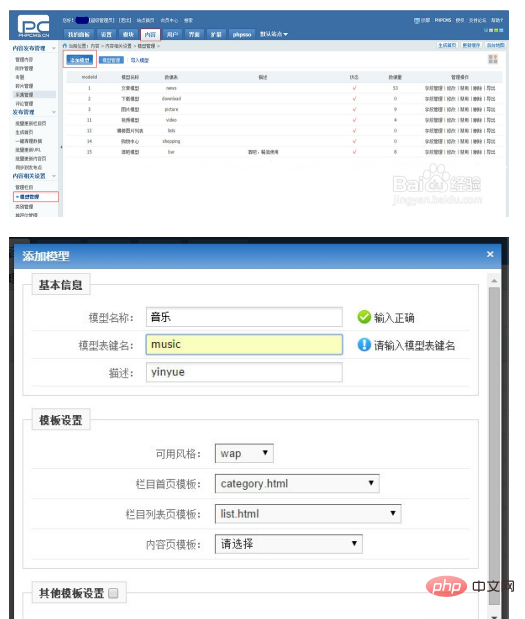Click the 退出 logout link

pyautogui.click(x=125, y=20)
